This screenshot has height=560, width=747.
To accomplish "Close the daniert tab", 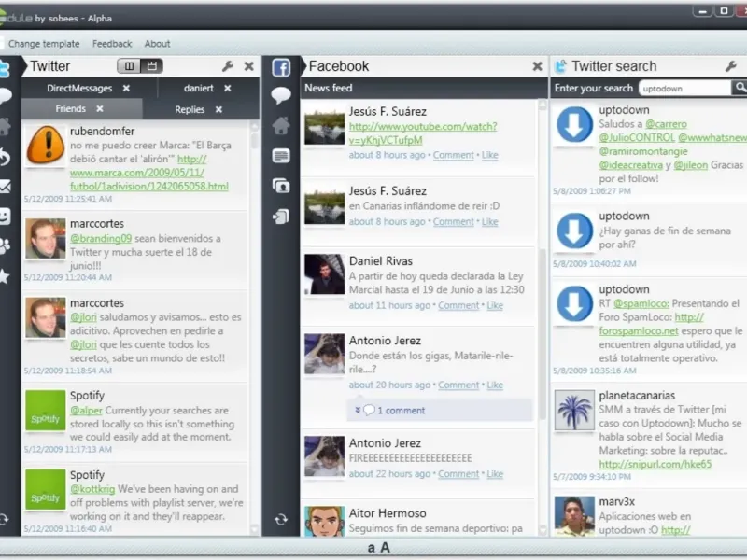I will 228,88.
